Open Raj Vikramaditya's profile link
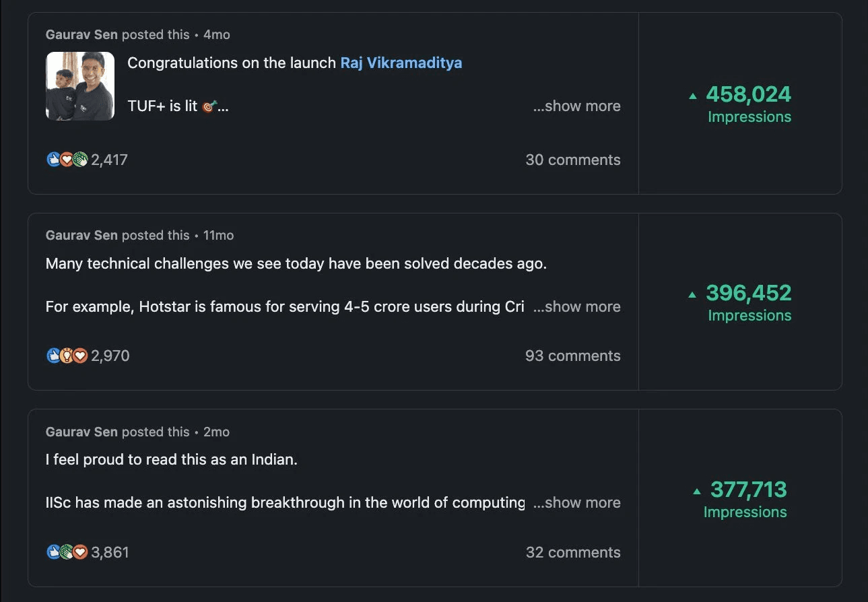This screenshot has width=868, height=602. pos(401,63)
